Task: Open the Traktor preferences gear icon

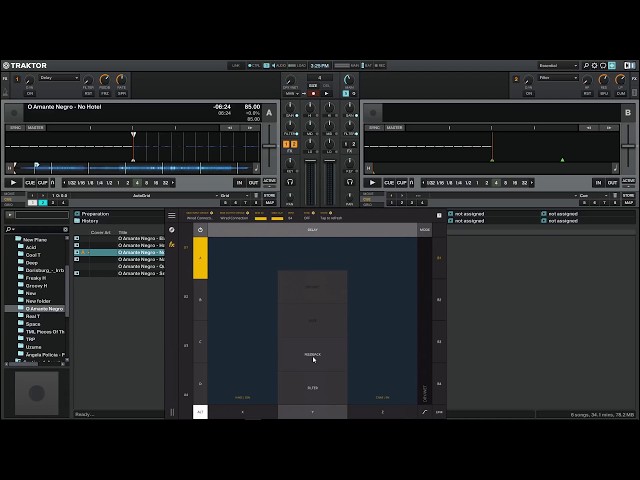Action: pos(594,65)
